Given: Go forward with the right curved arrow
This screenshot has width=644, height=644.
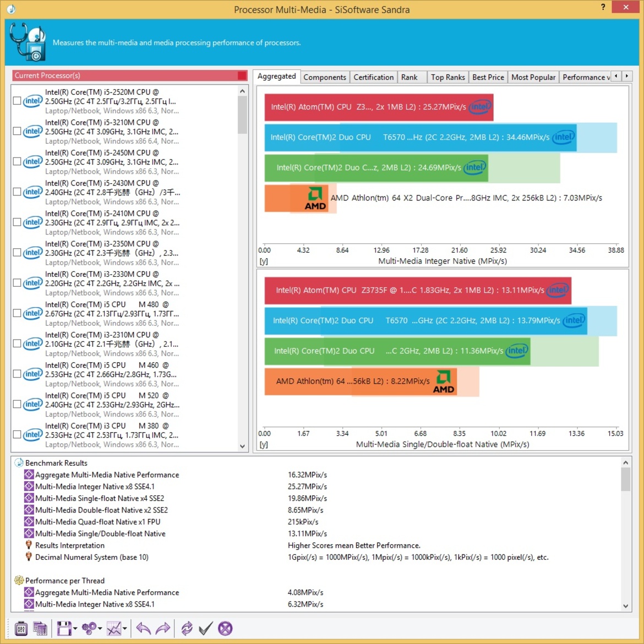Looking at the screenshot, I should click(x=163, y=629).
